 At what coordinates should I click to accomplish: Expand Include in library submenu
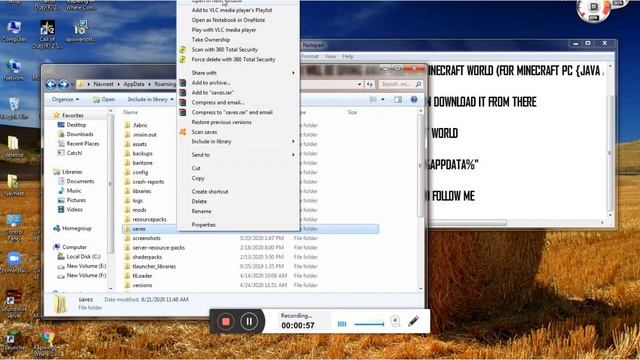pyautogui.click(x=237, y=142)
